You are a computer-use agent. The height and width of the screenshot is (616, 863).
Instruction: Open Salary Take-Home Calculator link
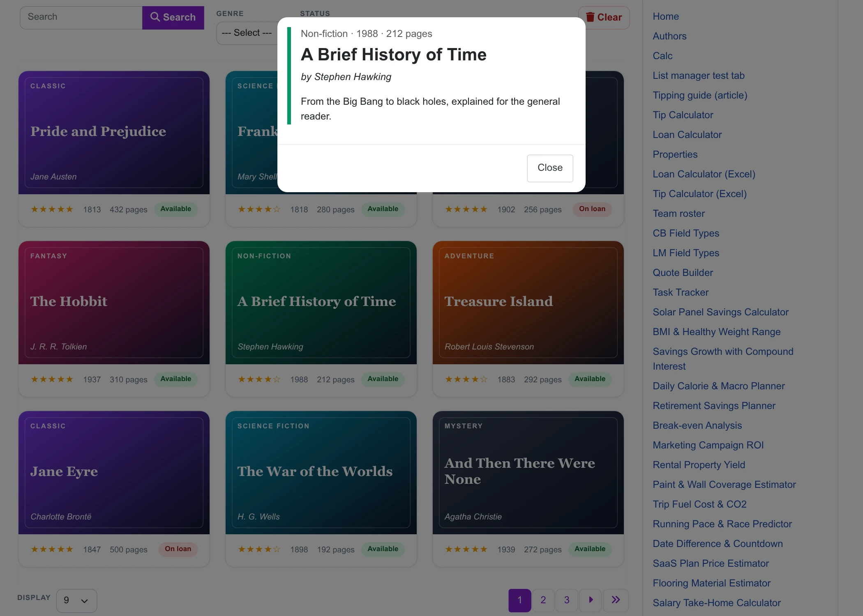click(x=717, y=603)
